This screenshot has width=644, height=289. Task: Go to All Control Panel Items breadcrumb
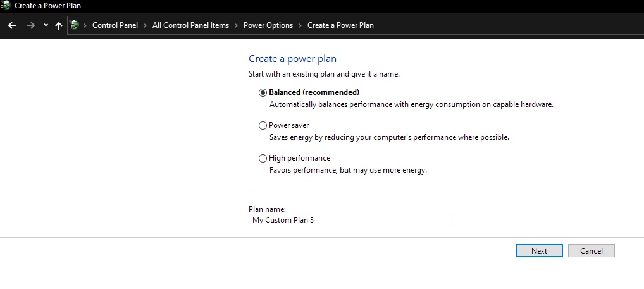[190, 25]
